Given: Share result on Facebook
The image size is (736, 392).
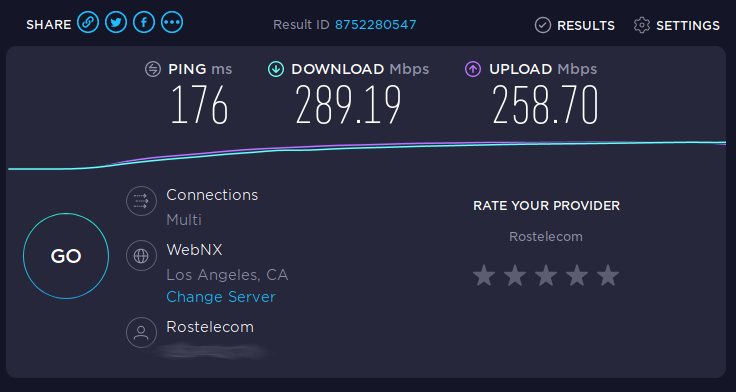Looking at the screenshot, I should coord(144,22).
